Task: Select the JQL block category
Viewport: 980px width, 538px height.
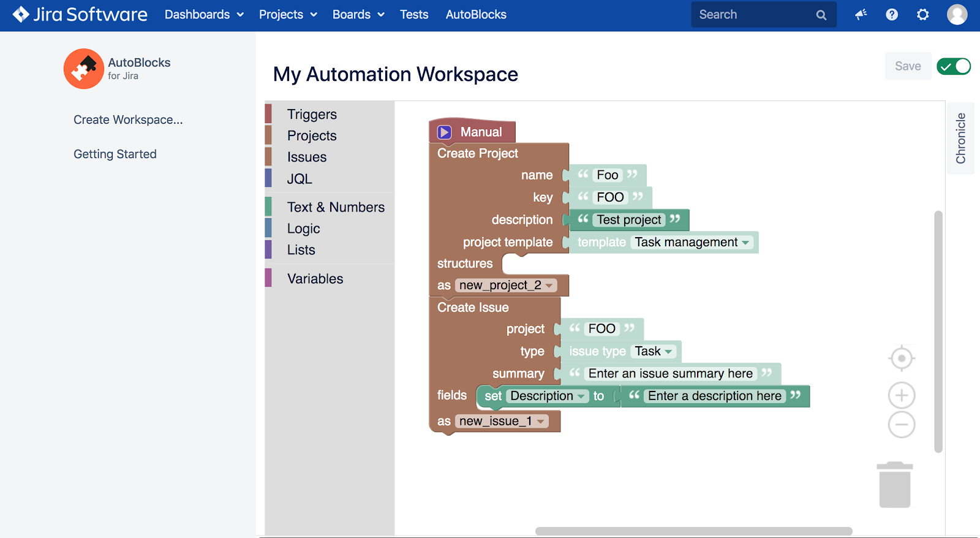Action: click(330, 179)
